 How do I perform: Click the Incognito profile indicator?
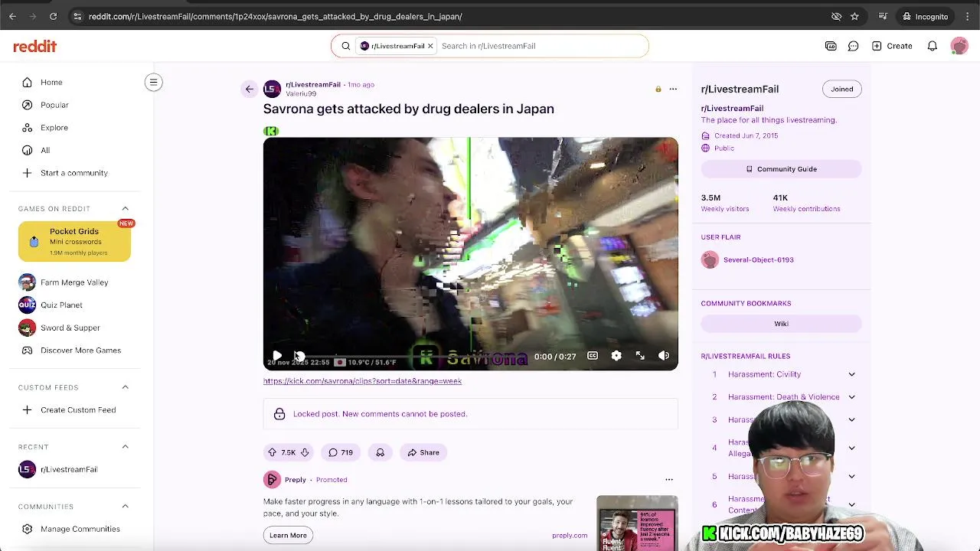coord(925,16)
